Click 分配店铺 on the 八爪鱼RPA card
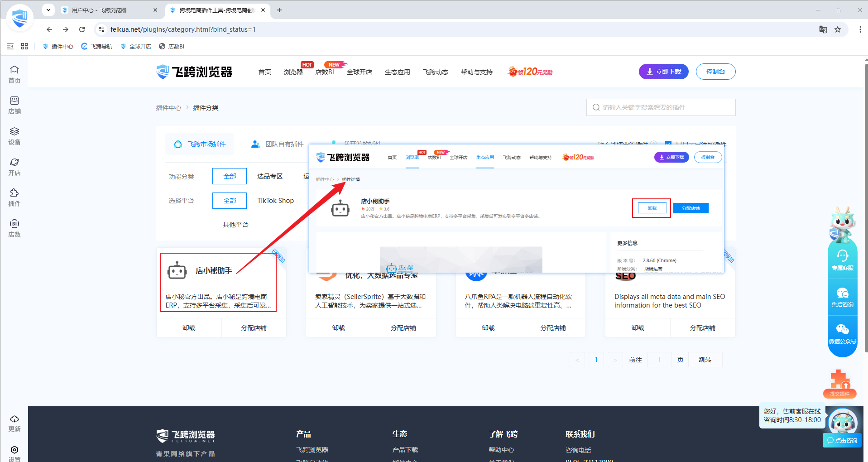The image size is (868, 462). [553, 328]
